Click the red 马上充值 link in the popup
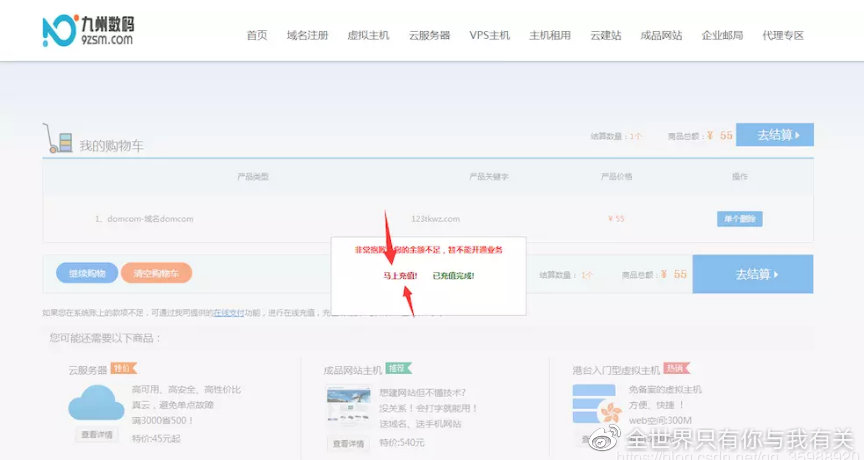Image resolution: width=864 pixels, height=460 pixels. coord(401,275)
